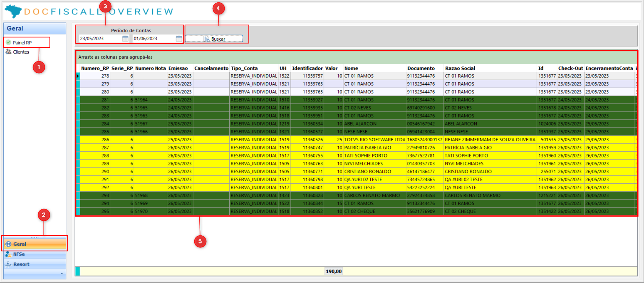Select Documento cell 16805243000137
644x283 pixels.
425,140
